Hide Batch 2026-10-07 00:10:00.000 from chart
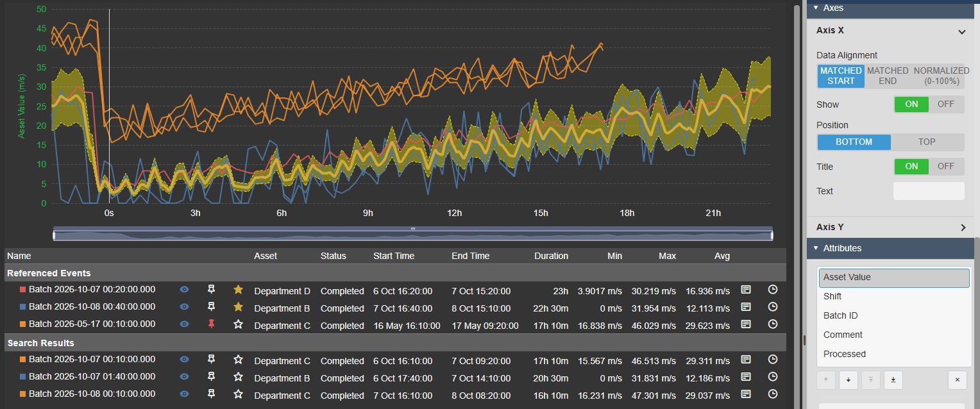This screenshot has height=409, width=980. (x=184, y=360)
